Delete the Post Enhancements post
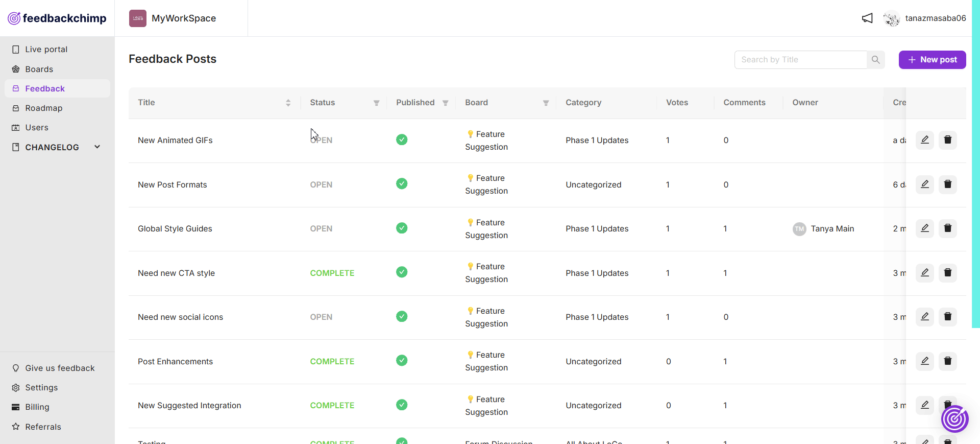980x444 pixels. [x=948, y=361]
